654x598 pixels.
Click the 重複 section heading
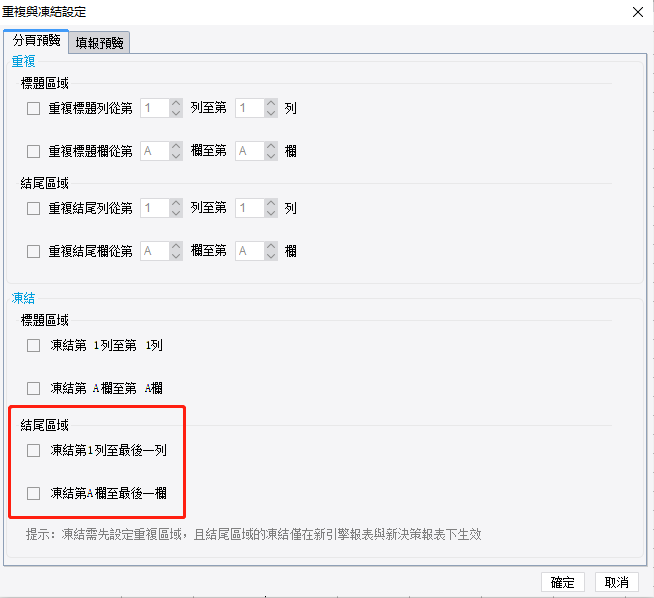pyautogui.click(x=23, y=62)
